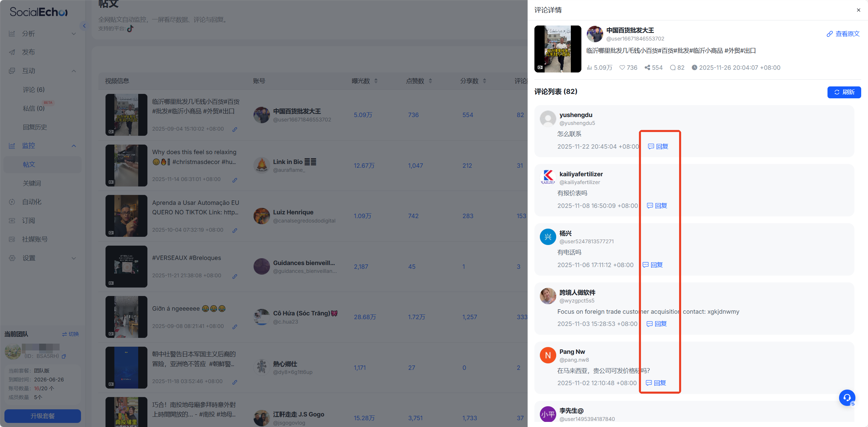Expand the 分析 sidebar menu
Image resolution: width=868 pixels, height=427 pixels.
(x=74, y=34)
